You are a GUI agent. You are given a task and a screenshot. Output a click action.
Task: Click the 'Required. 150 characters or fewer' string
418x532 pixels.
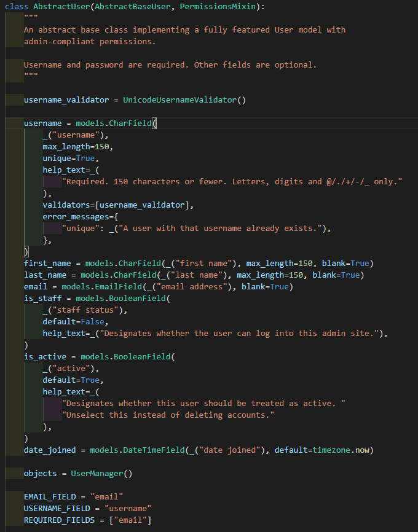tap(232, 181)
